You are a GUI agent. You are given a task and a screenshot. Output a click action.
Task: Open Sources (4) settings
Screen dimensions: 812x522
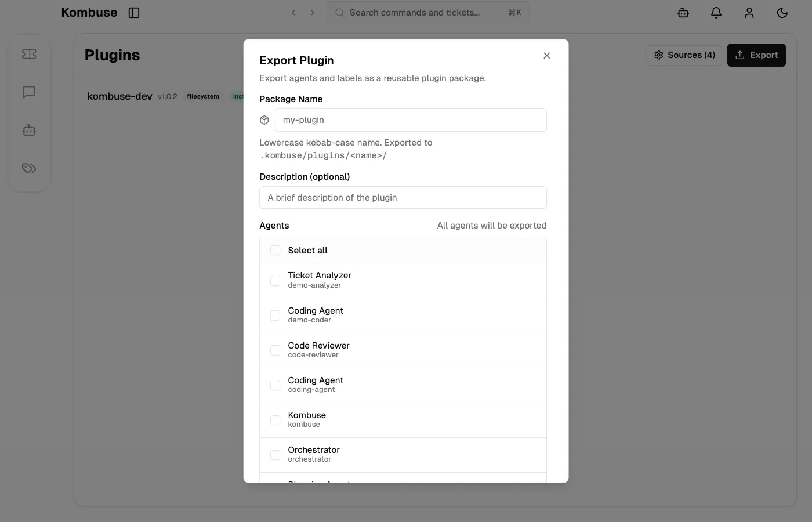(684, 55)
